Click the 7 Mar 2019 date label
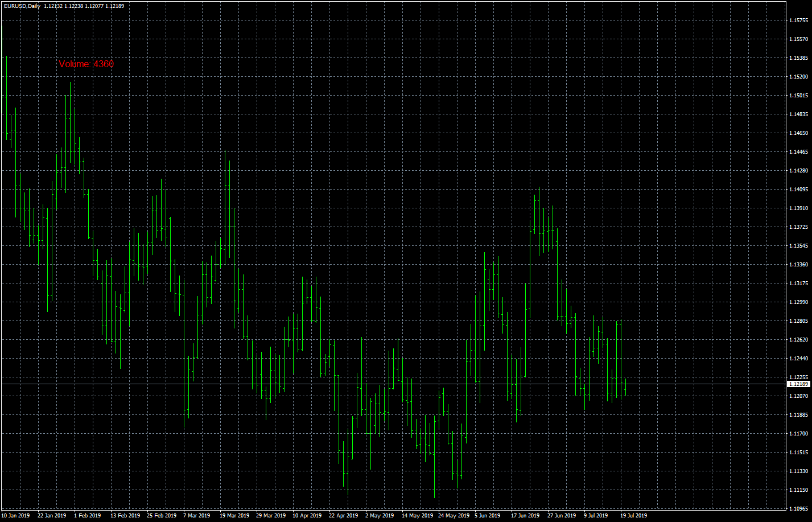The width and height of the screenshot is (812, 522). (197, 516)
